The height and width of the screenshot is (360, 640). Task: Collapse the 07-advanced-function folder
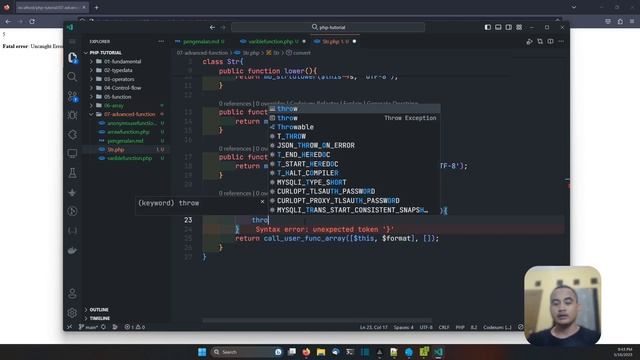126,114
